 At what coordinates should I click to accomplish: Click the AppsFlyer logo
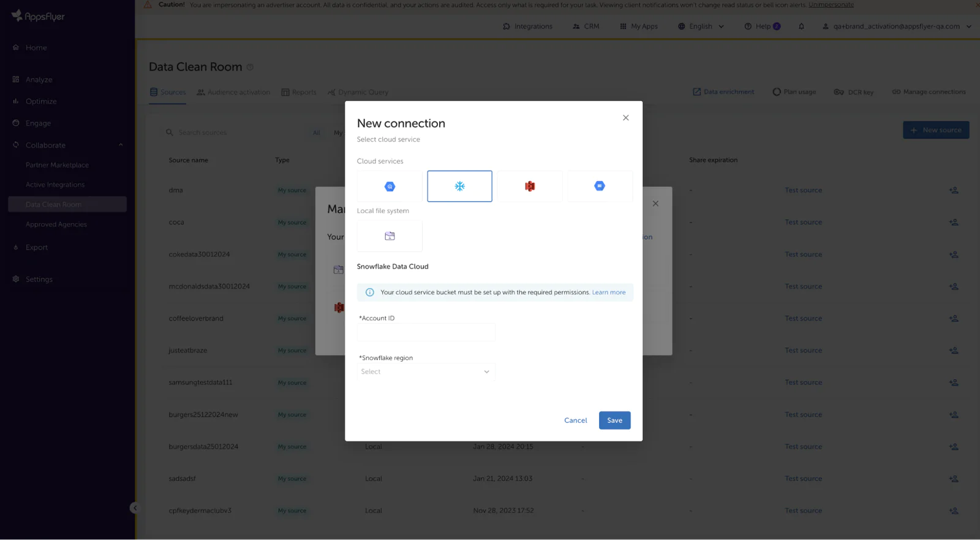(x=38, y=17)
